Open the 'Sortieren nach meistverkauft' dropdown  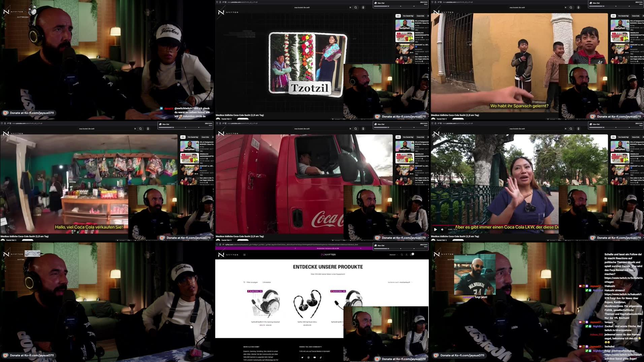[x=401, y=282]
